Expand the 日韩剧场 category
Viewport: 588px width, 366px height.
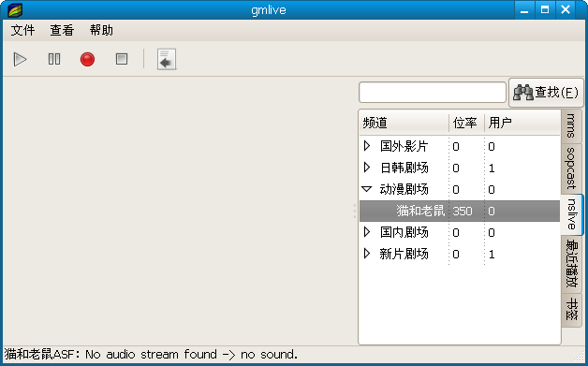[367, 168]
